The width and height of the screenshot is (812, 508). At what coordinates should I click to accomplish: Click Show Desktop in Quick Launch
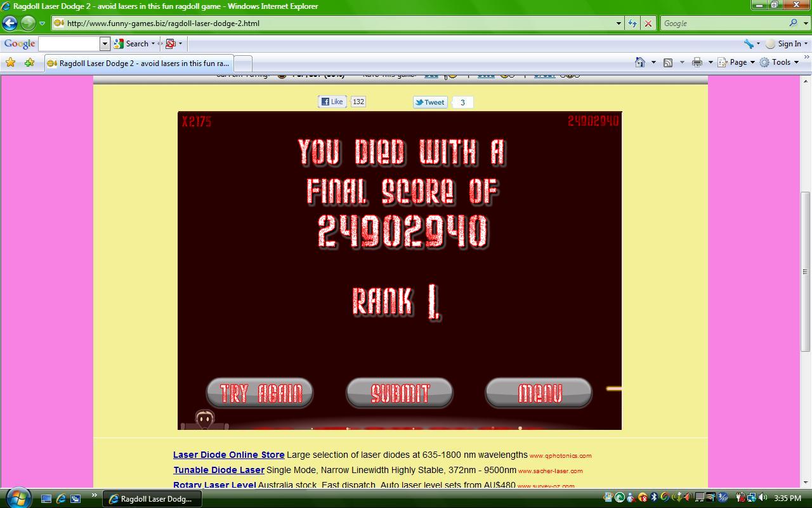(46, 498)
